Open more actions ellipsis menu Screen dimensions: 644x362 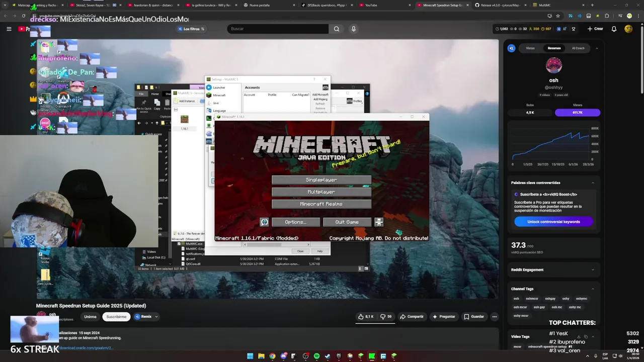click(x=495, y=317)
